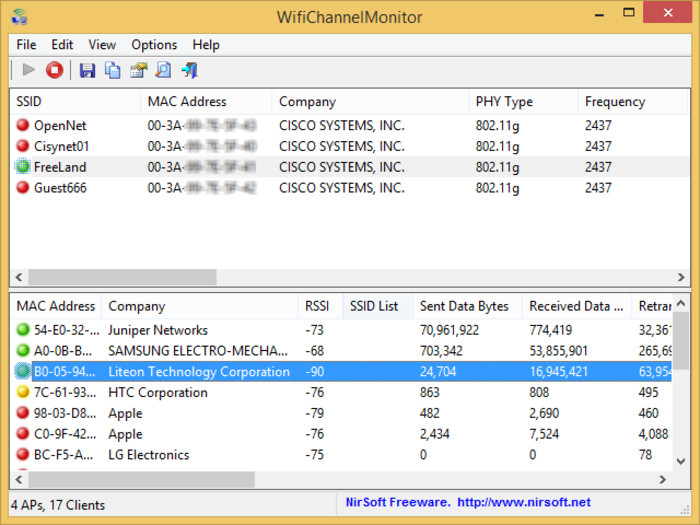Open the Help menu

(x=206, y=45)
